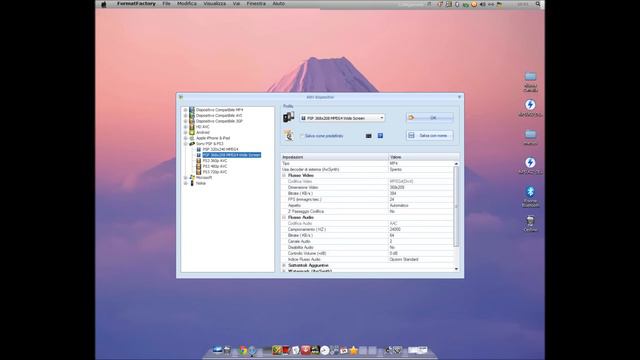Open the Vai menu
The height and width of the screenshot is (360, 640).
pos(236,4)
